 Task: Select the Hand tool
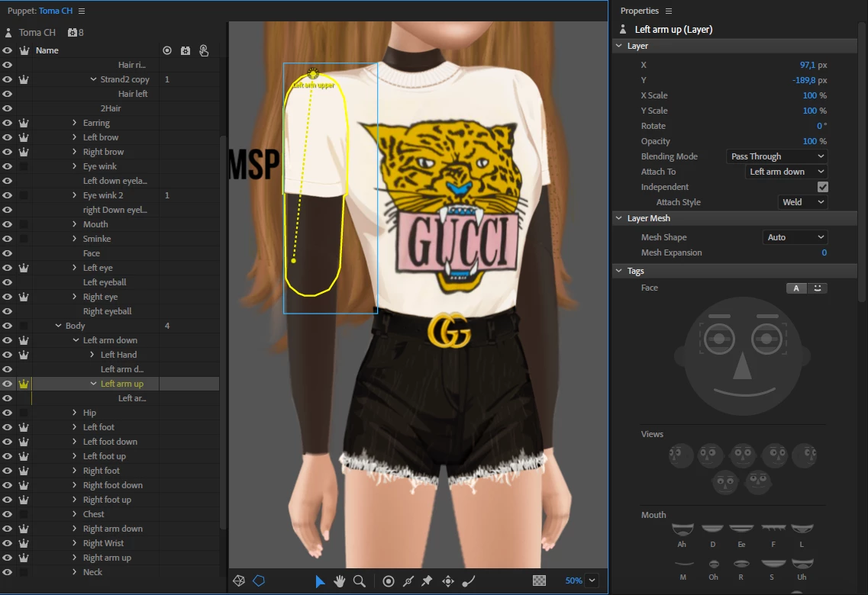tap(340, 581)
